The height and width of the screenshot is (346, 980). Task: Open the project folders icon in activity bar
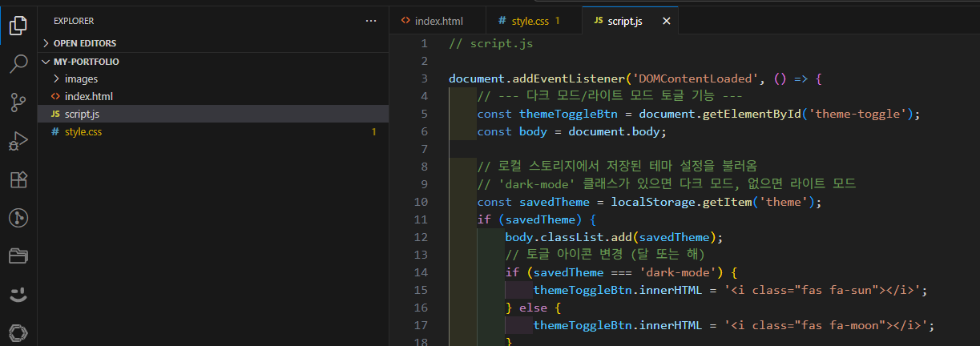click(x=18, y=256)
